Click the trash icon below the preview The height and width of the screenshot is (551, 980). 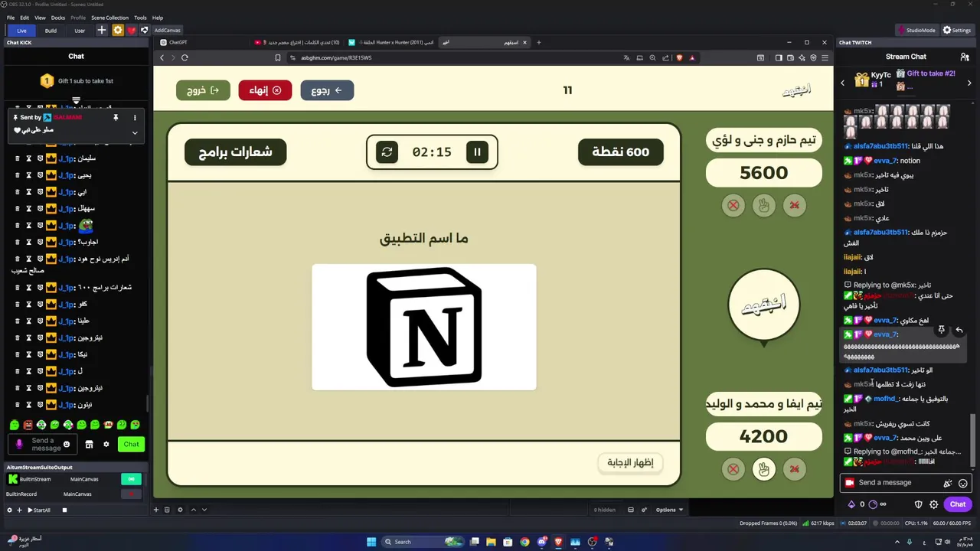click(167, 510)
